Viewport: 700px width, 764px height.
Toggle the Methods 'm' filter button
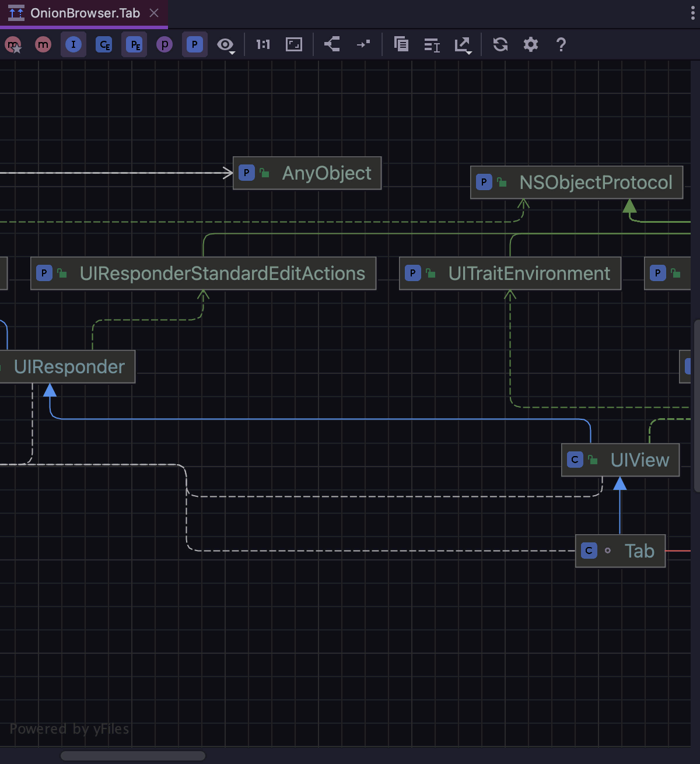43,45
